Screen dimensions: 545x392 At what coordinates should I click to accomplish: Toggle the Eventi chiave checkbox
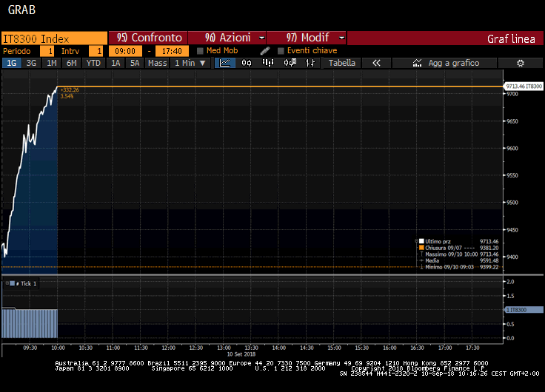[x=281, y=51]
